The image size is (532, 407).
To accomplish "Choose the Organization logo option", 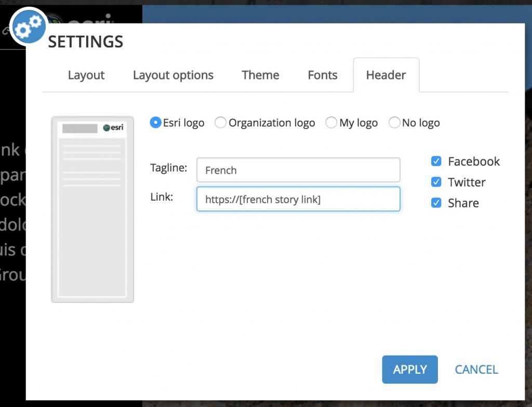I will (x=221, y=123).
